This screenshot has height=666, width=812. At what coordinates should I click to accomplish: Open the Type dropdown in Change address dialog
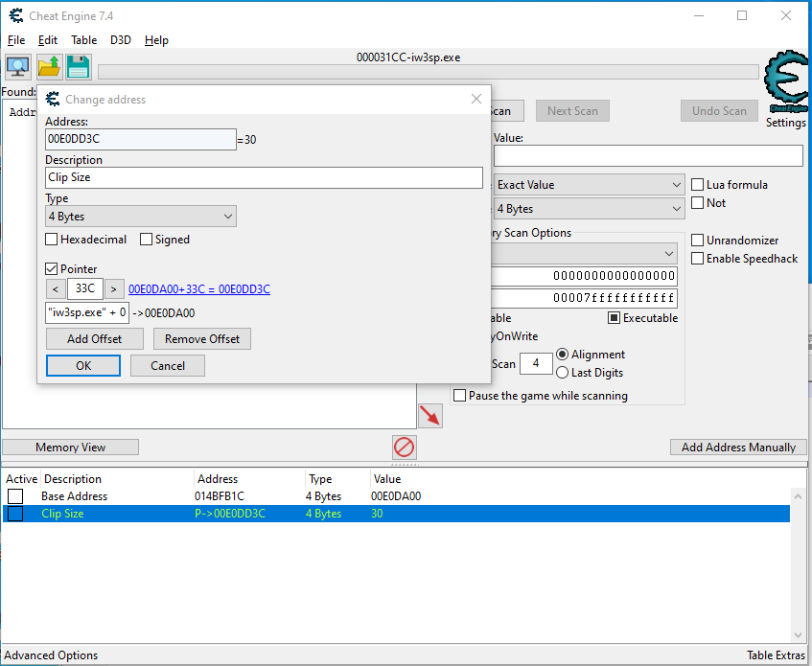coord(141,217)
